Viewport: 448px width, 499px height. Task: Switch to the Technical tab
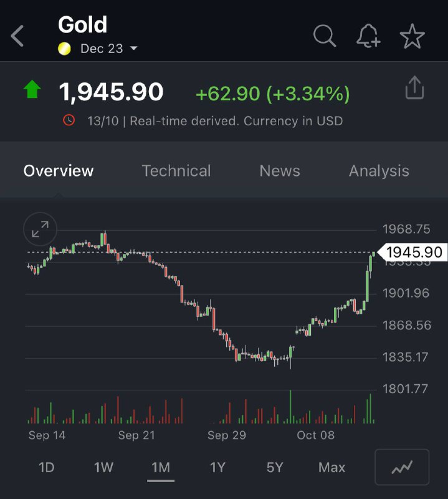(x=176, y=171)
